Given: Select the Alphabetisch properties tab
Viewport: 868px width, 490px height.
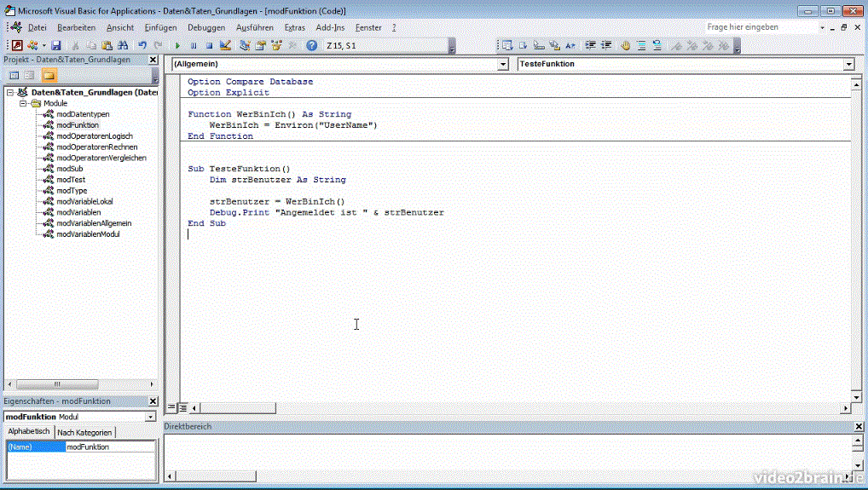Looking at the screenshot, I should [29, 431].
